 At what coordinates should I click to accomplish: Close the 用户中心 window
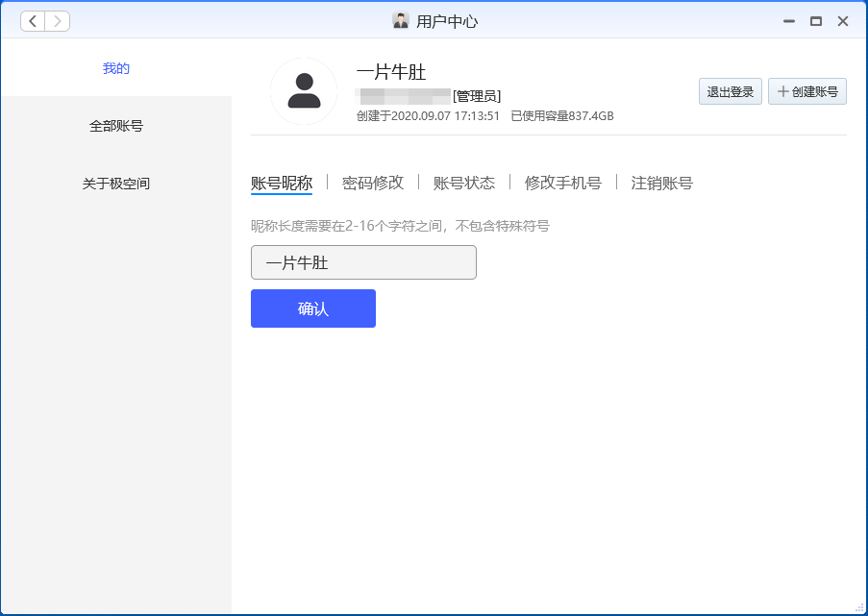tap(843, 21)
